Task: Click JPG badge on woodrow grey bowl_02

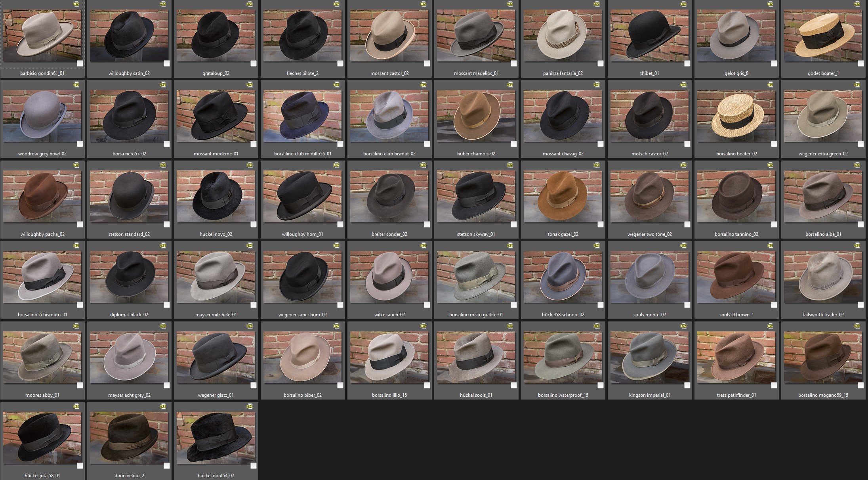Action: click(x=76, y=84)
